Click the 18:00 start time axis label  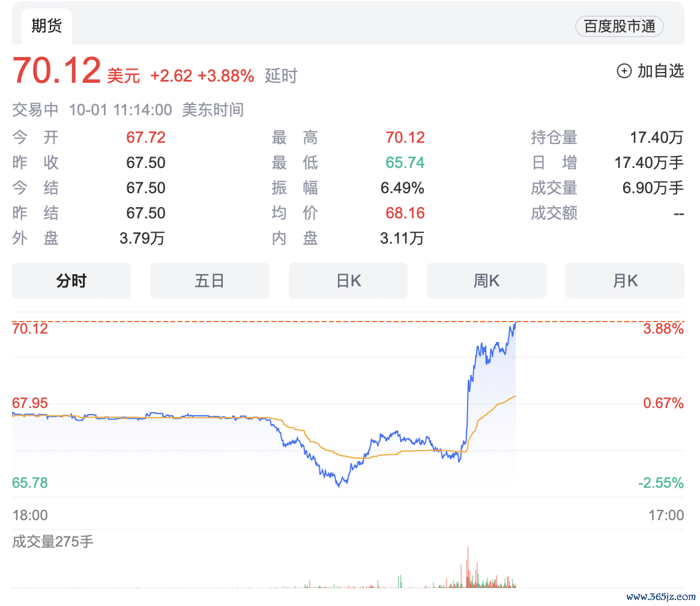point(30,515)
